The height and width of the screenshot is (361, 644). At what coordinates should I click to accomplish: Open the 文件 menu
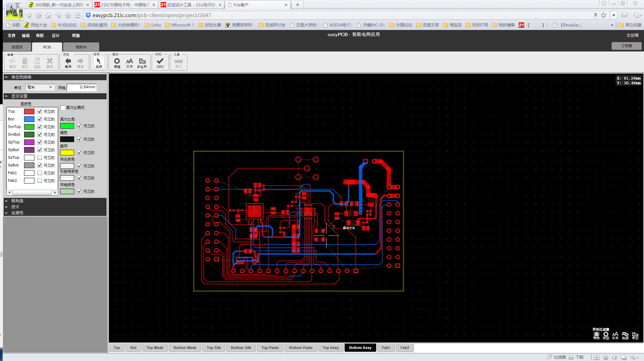click(x=12, y=35)
